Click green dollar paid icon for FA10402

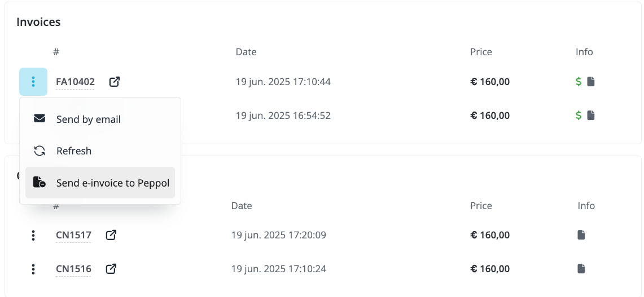(579, 82)
